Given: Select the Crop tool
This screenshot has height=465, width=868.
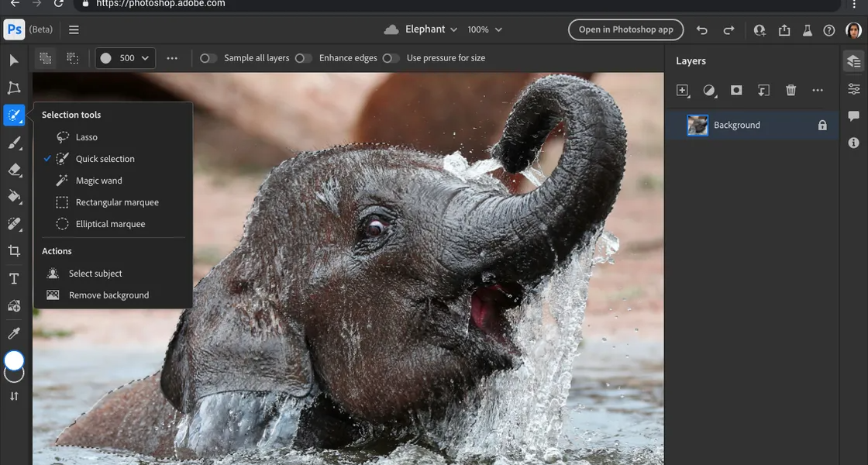Looking at the screenshot, I should (x=13, y=251).
